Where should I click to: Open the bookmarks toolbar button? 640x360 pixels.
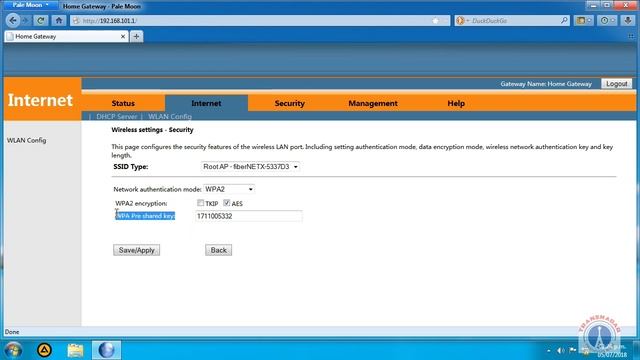(x=583, y=20)
